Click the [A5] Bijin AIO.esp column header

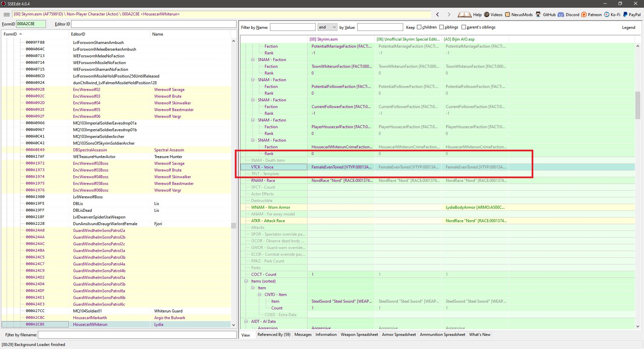475,39
